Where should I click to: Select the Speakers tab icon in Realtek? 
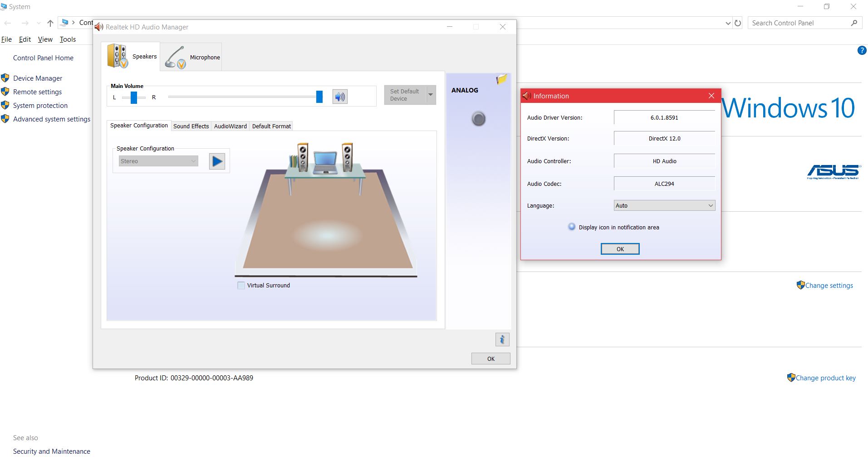point(118,56)
